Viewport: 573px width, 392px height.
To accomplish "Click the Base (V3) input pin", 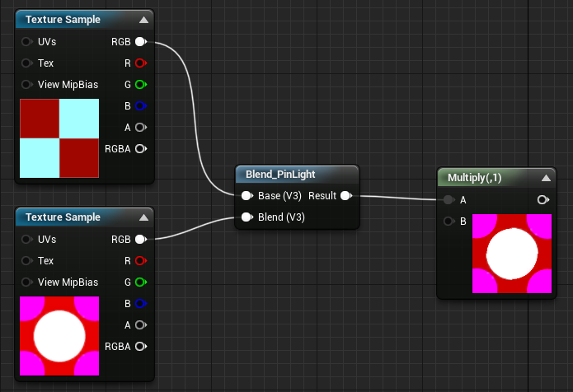I will 247,196.
